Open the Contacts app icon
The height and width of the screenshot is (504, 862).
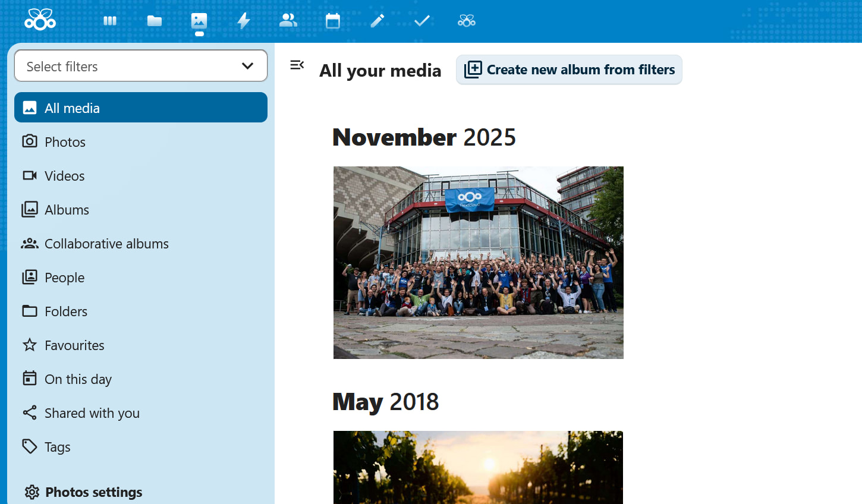pyautogui.click(x=288, y=21)
